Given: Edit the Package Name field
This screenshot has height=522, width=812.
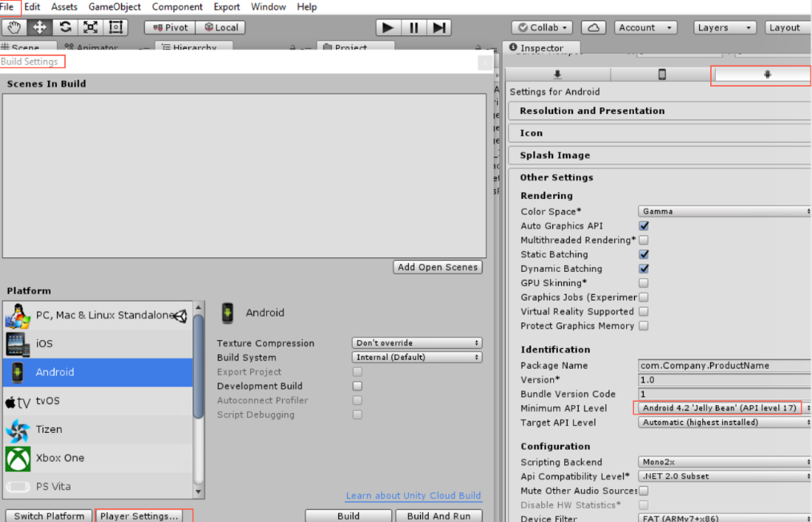Looking at the screenshot, I should tap(725, 366).
